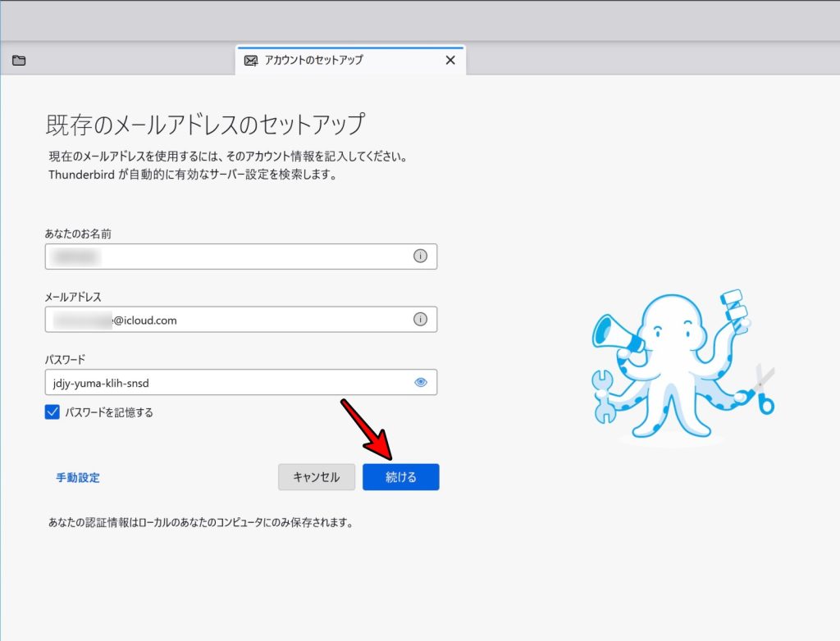
Task: Close the アカウントのセットアップ tab
Action: coord(450,60)
